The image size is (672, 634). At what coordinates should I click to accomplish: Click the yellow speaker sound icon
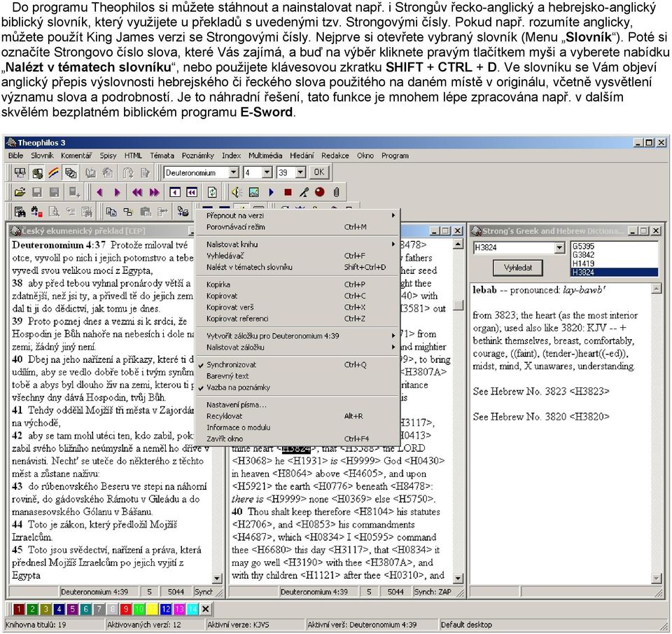(237, 193)
